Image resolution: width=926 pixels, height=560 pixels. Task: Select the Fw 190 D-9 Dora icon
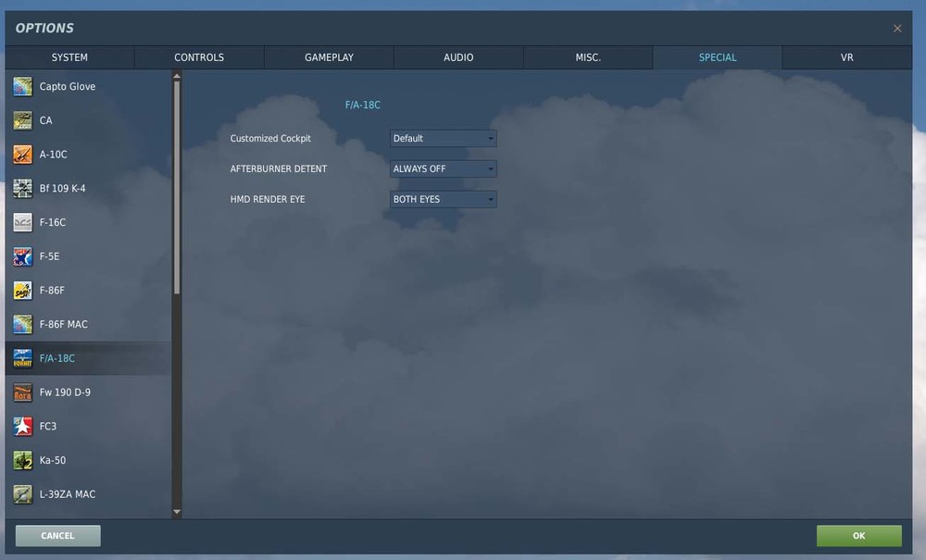22,392
